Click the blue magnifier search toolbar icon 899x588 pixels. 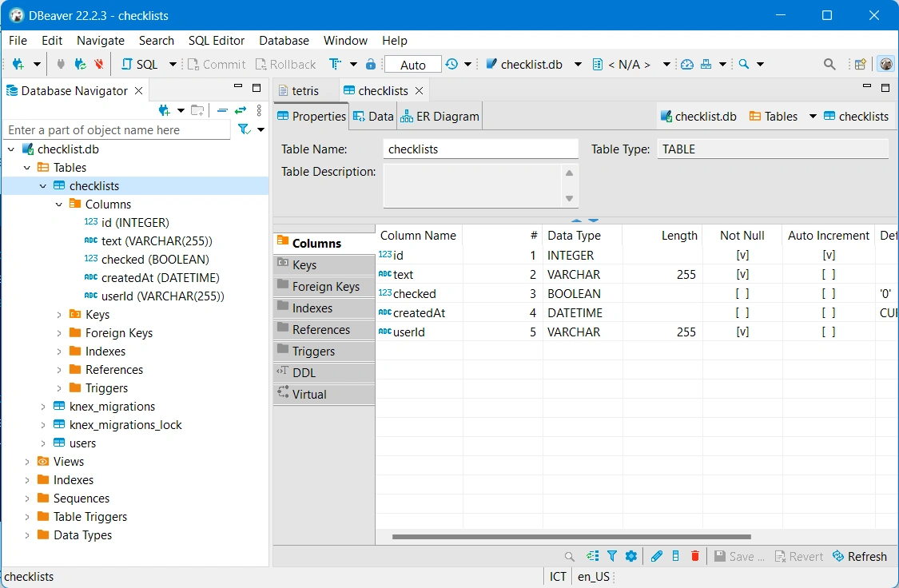(x=744, y=64)
